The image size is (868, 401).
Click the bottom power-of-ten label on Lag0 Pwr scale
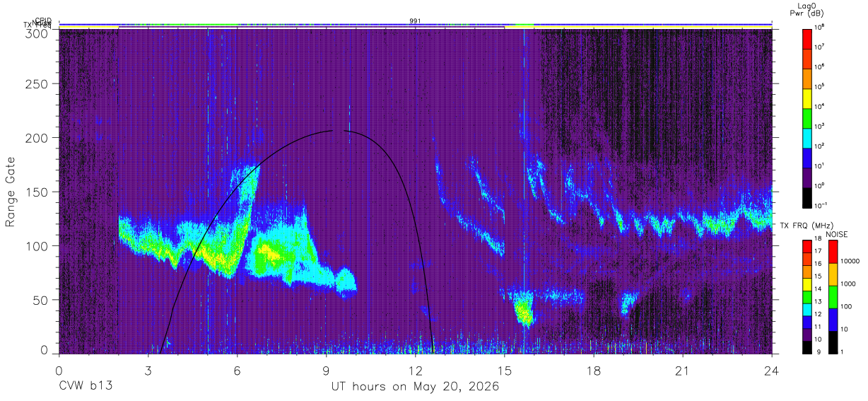click(822, 206)
